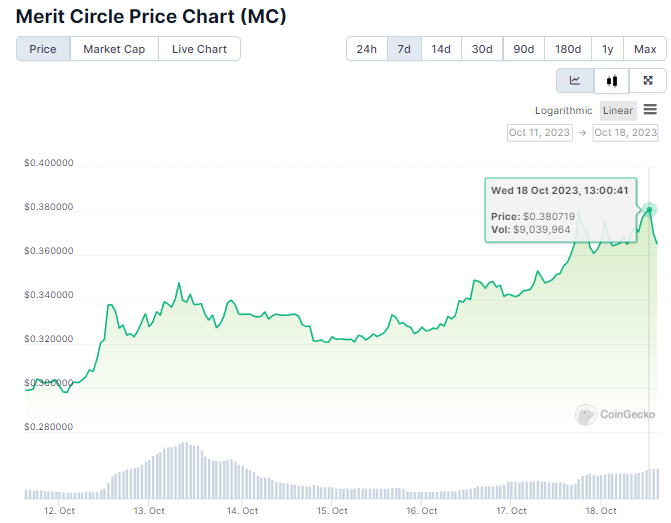Show the 90d price range

click(x=523, y=49)
